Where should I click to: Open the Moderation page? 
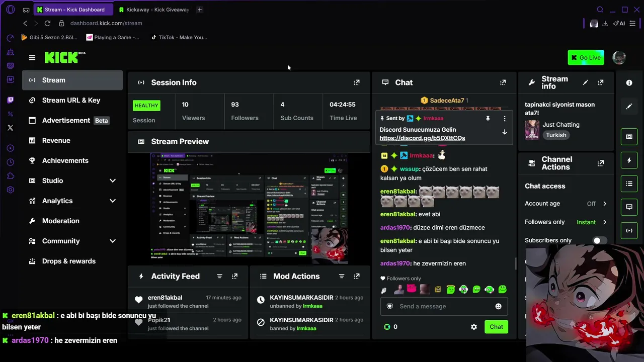click(x=72, y=221)
